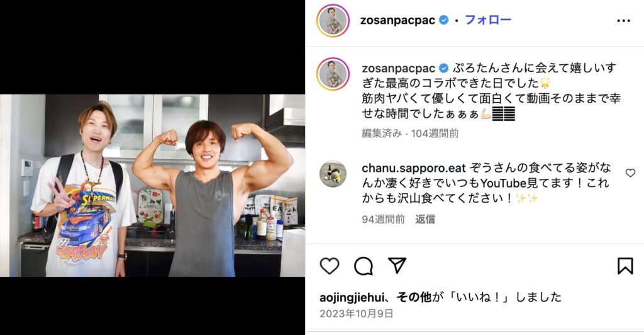Like the chanu.sapporo.eat comment heart
The width and height of the screenshot is (644, 335).
click(630, 173)
